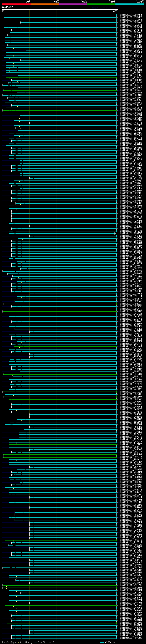Click label UniRef100_P09756
This screenshot has height=644, width=146.
tap(131, 382)
